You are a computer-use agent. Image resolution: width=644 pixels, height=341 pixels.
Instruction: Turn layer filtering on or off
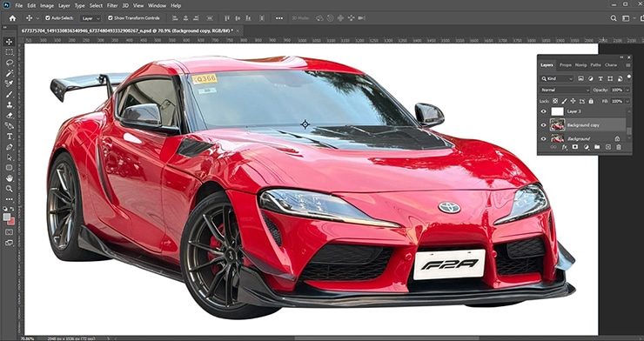pos(629,77)
